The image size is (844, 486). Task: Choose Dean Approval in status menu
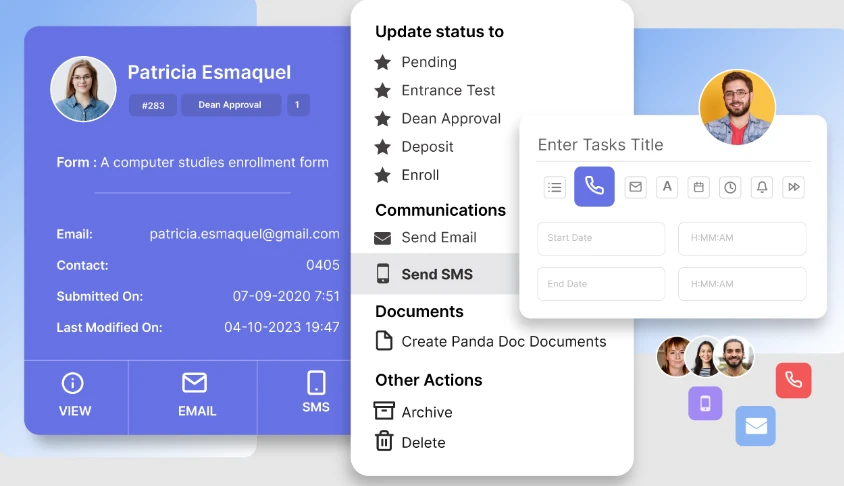[451, 118]
